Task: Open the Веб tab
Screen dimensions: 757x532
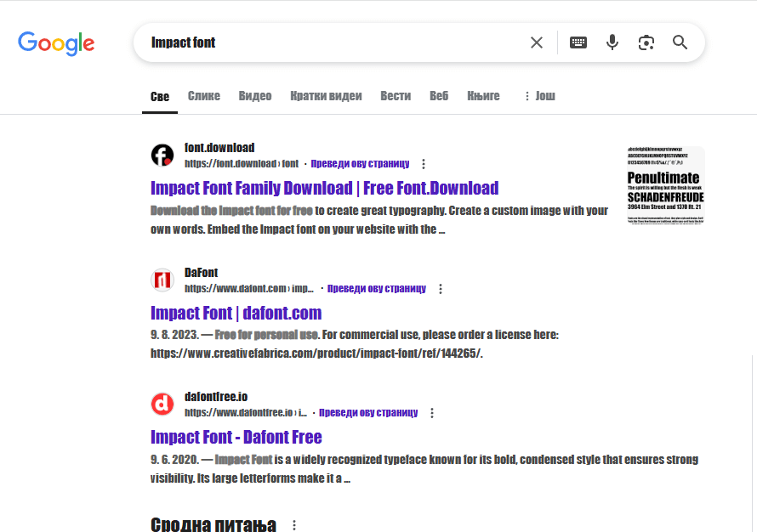Action: [x=439, y=96]
